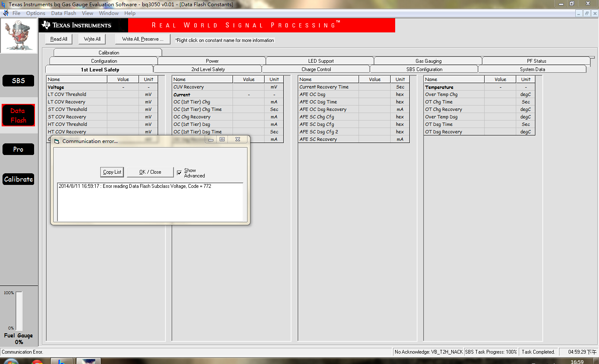Open the Data Flash menu
599x364 pixels.
pos(64,13)
